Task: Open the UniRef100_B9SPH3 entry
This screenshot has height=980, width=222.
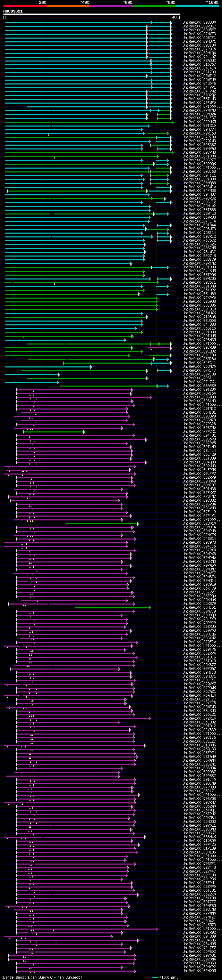Action: (x=199, y=152)
